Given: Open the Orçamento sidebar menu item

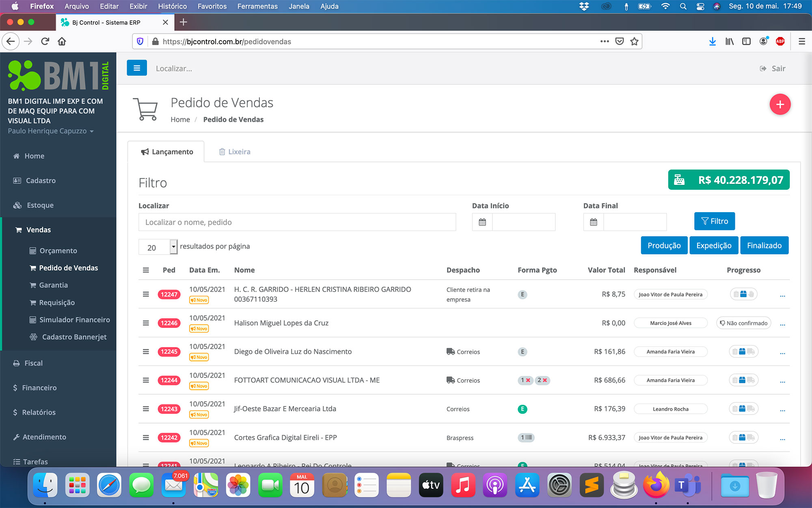Looking at the screenshot, I should (x=58, y=251).
